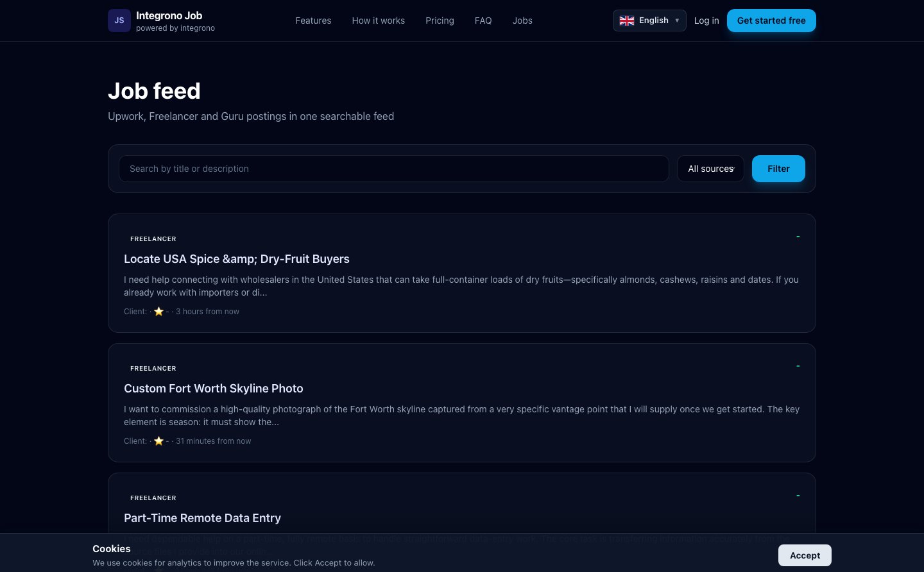The image size is (924, 572).
Task: Click the Log in link
Action: (706, 21)
